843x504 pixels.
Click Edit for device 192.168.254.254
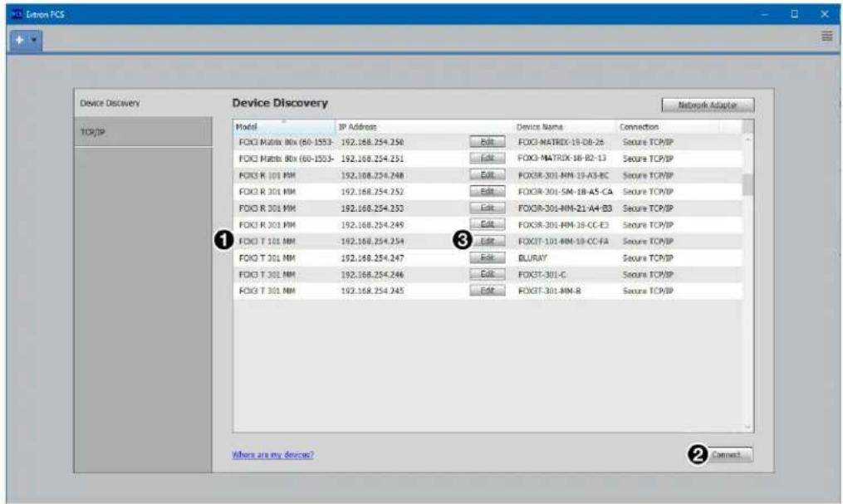[x=488, y=242]
